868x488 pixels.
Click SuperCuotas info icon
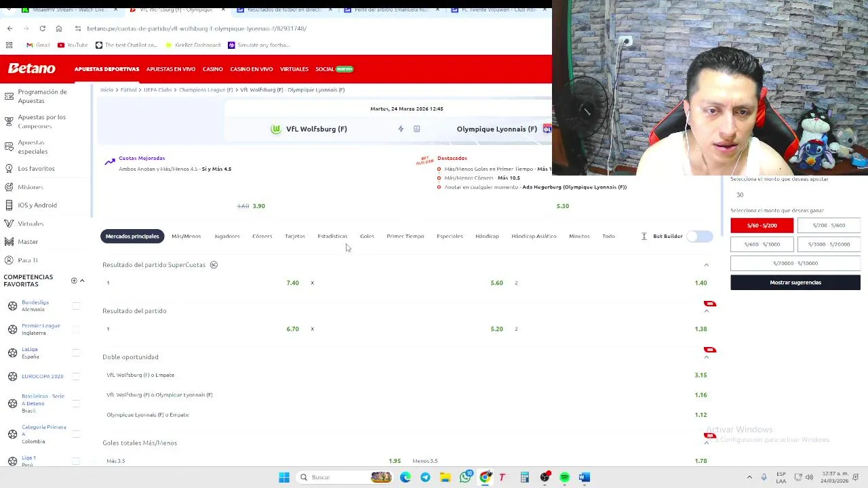tap(214, 264)
